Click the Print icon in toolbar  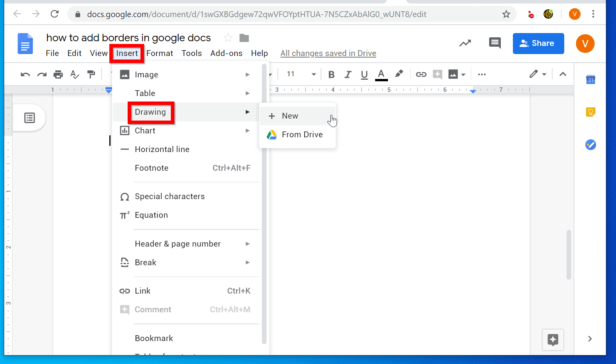[58, 74]
